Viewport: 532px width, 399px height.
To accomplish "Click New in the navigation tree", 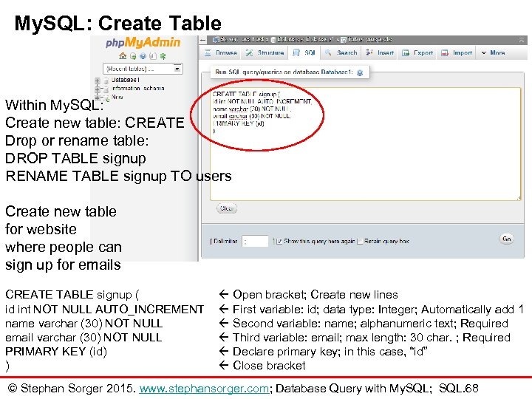I will 117,97.
